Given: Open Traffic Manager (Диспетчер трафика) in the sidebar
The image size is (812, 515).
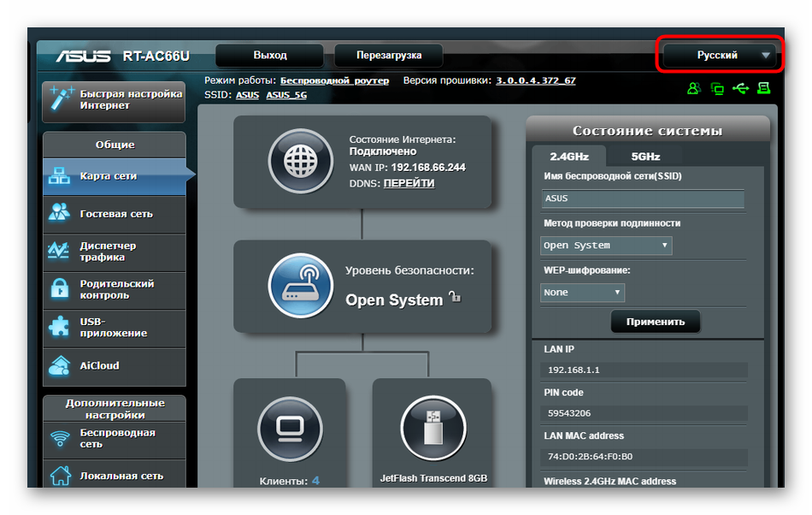Looking at the screenshot, I should pos(115,252).
